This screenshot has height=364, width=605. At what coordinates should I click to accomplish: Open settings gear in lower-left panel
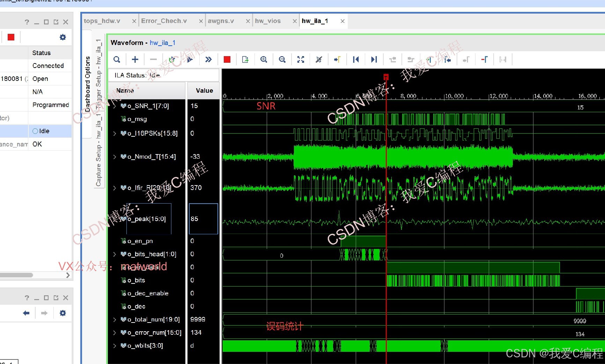coord(63,313)
